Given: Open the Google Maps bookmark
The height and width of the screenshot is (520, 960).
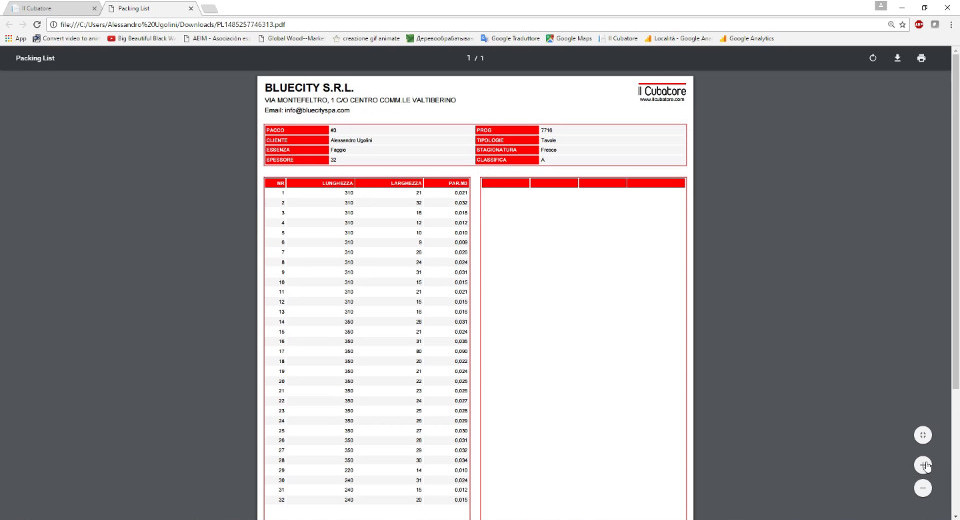Looking at the screenshot, I should [x=569, y=39].
